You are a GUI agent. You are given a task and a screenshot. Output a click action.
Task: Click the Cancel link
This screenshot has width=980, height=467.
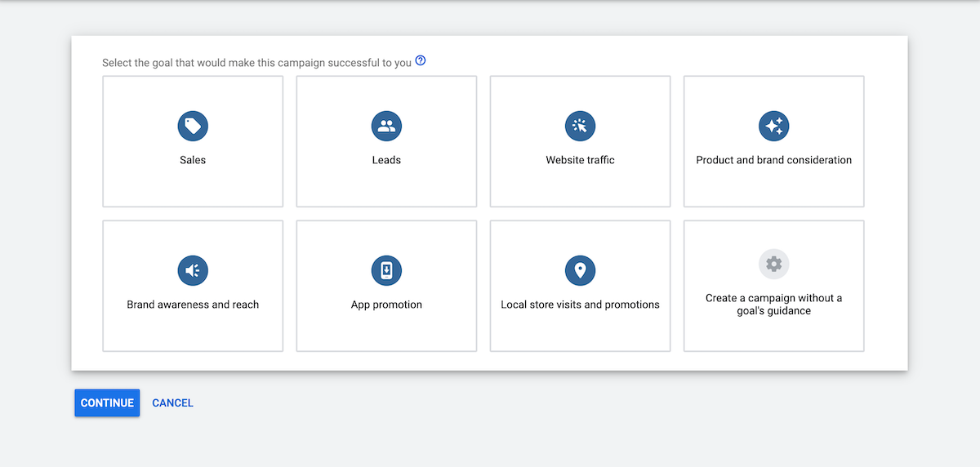[x=172, y=403]
